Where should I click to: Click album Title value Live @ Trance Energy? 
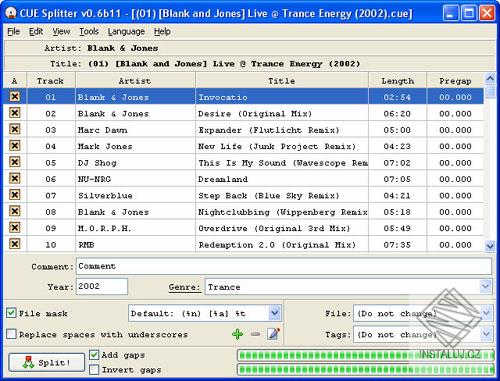pyautogui.click(x=224, y=64)
